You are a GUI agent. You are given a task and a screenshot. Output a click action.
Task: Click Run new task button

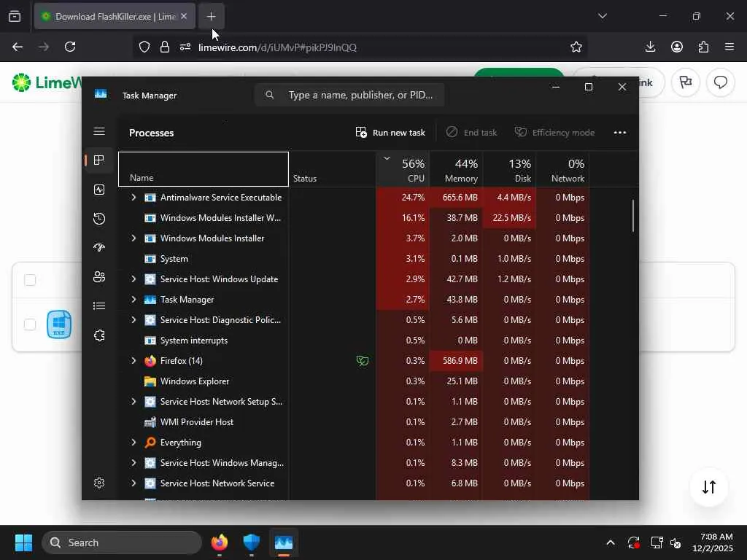tap(390, 133)
